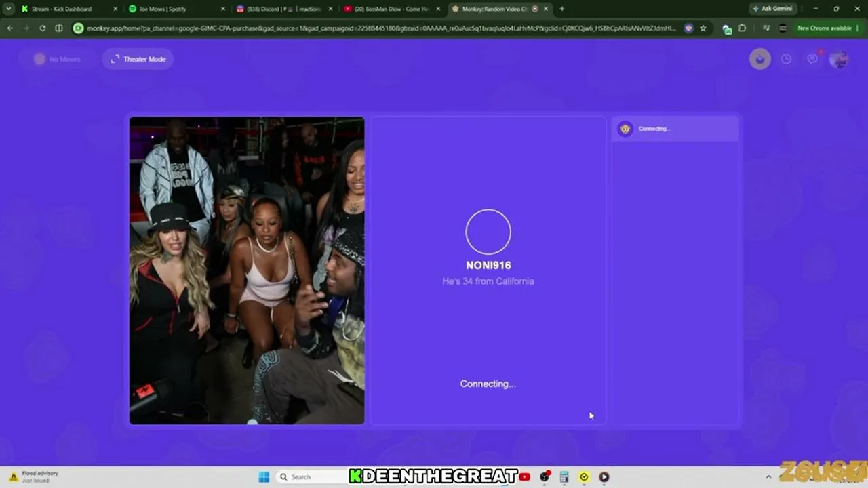Go forward one page
Image resolution: width=868 pixels, height=488 pixels.
(26, 28)
